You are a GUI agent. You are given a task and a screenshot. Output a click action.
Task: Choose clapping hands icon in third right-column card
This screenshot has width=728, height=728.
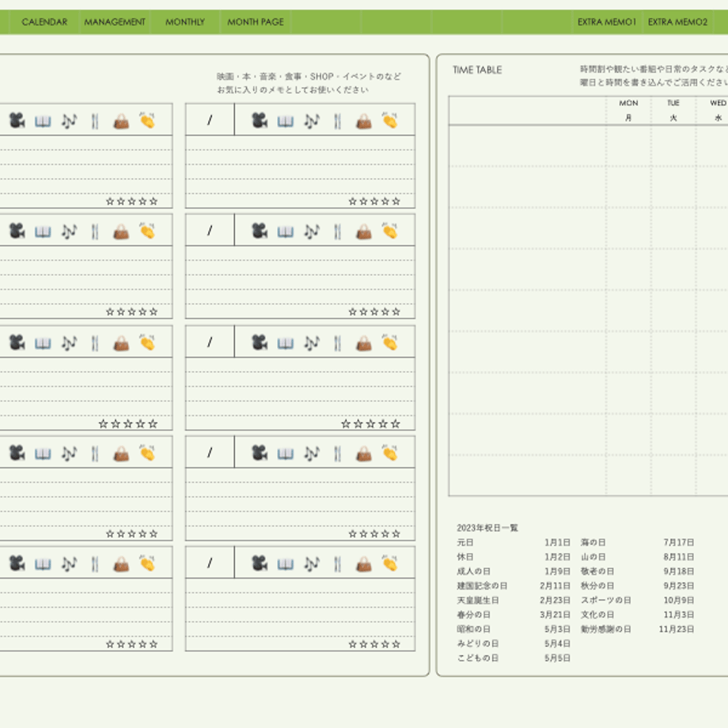coord(390,342)
